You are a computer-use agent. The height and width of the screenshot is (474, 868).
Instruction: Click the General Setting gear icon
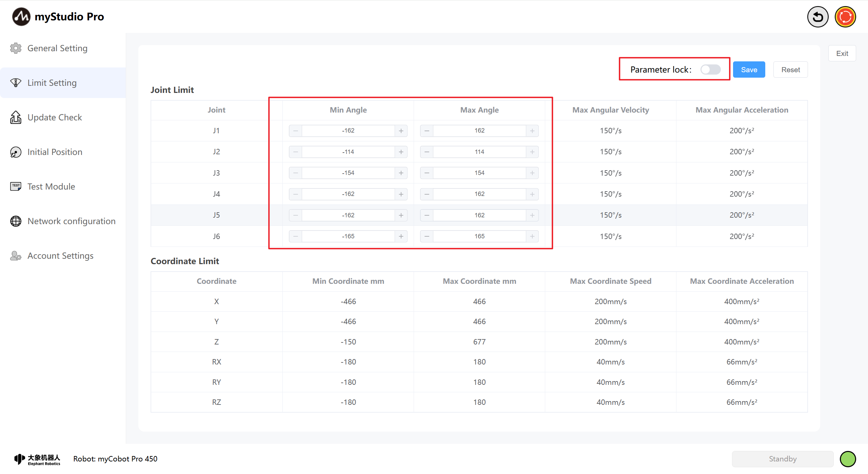16,48
